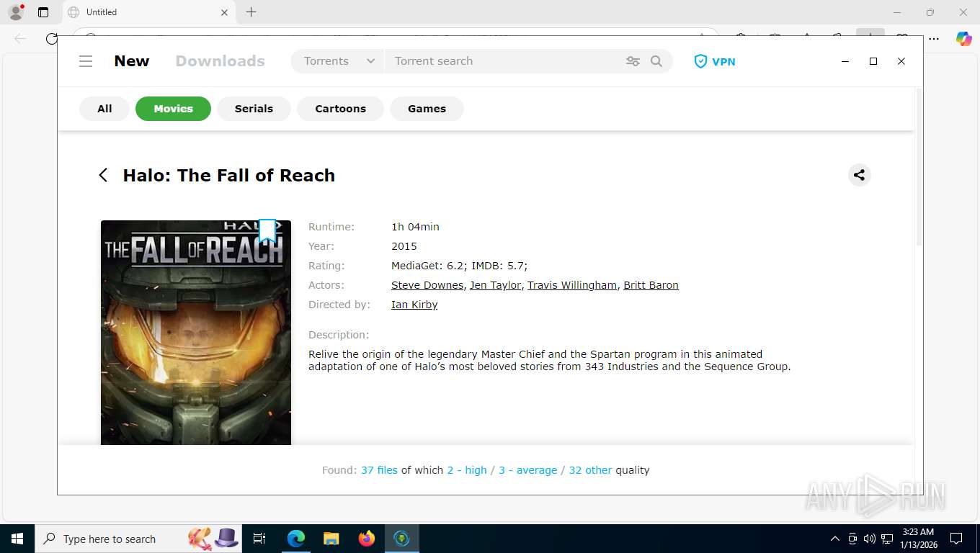The image size is (980, 553).
Task: Select the All category
Action: [104, 109]
